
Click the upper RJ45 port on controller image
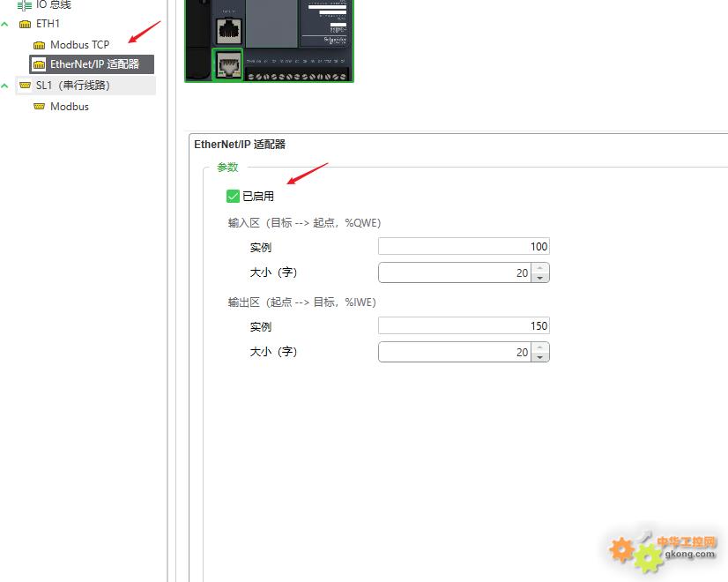pyautogui.click(x=229, y=30)
